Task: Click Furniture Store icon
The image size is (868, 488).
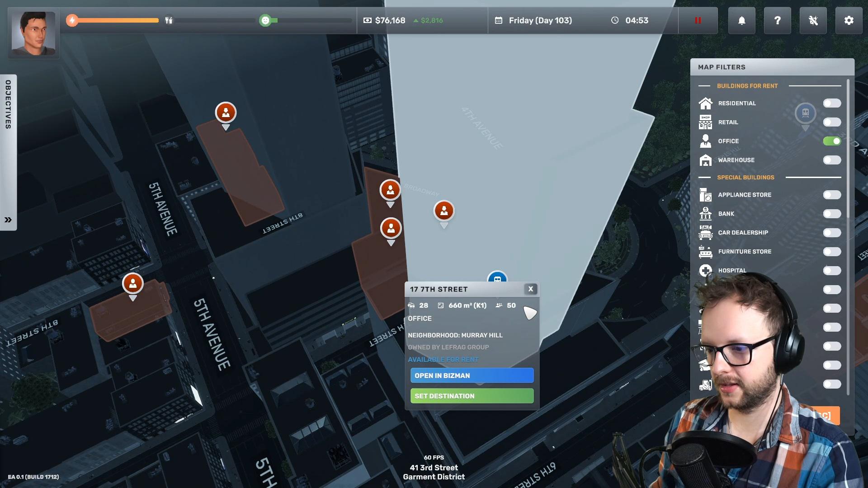Action: click(x=705, y=252)
